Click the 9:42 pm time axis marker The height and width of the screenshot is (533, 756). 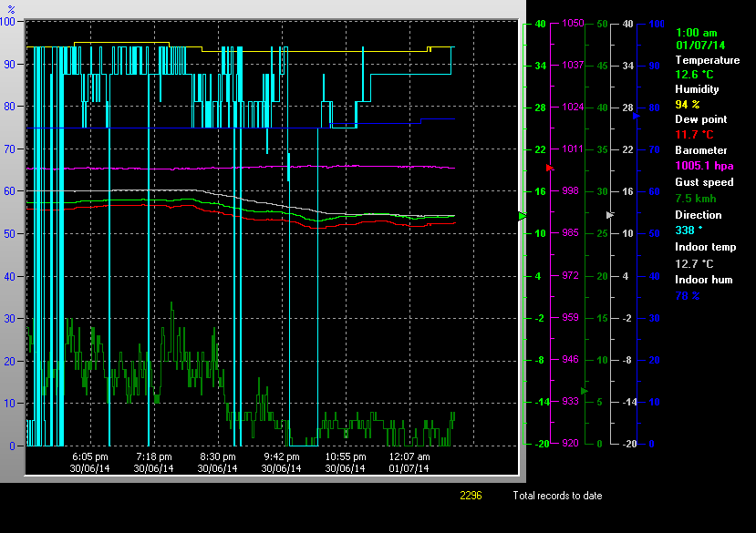coord(282,456)
